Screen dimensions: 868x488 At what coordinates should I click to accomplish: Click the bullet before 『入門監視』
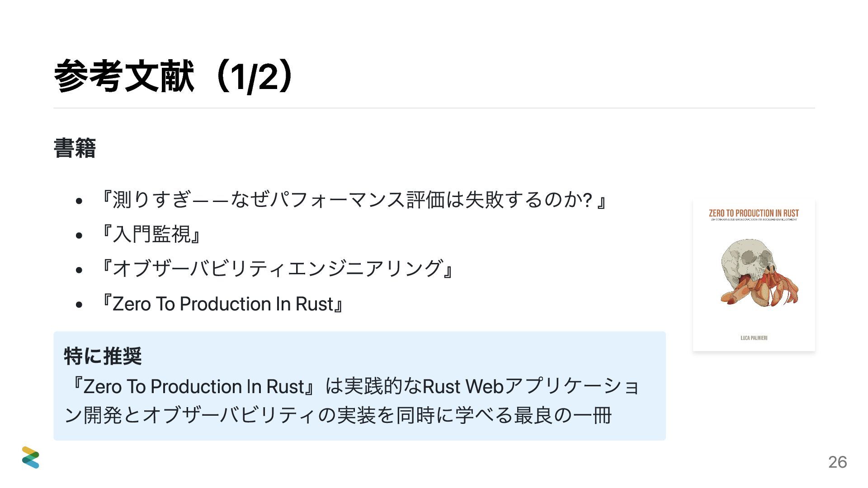[79, 235]
